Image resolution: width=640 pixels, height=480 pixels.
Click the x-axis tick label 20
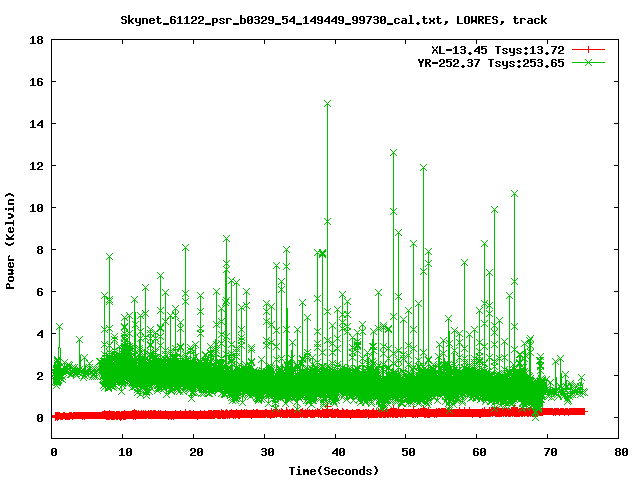(x=195, y=453)
